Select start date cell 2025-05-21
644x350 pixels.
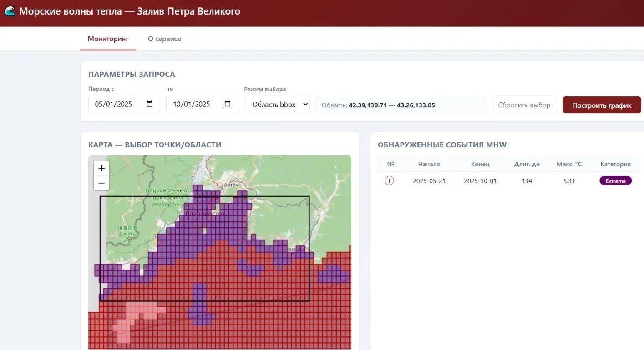click(x=429, y=181)
